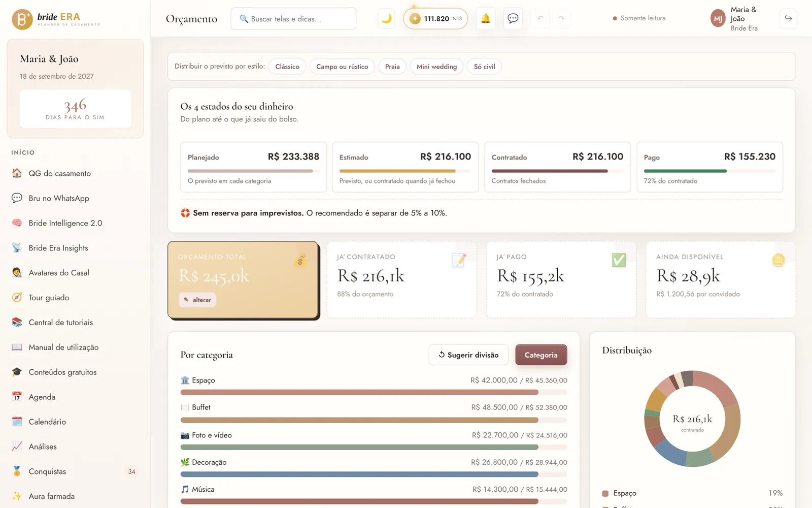Click the alterar budget button
Image resolution: width=812 pixels, height=508 pixels.
pos(197,300)
